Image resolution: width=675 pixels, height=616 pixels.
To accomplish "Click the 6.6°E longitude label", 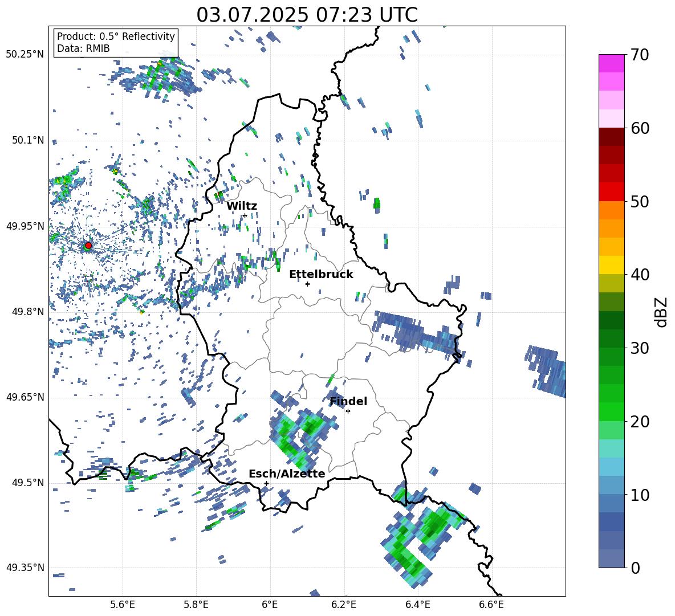I will click(x=491, y=605).
